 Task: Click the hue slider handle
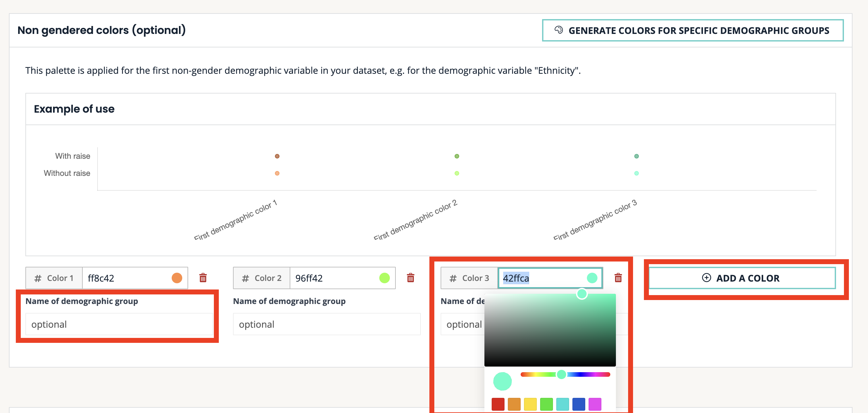562,374
